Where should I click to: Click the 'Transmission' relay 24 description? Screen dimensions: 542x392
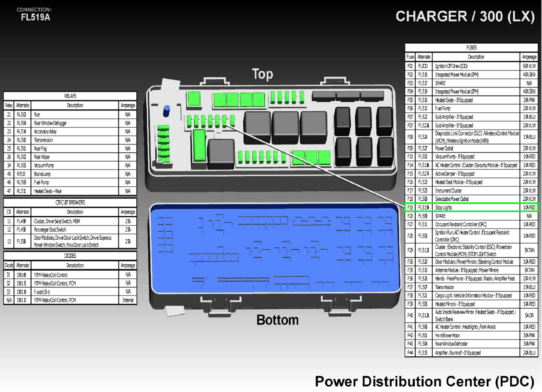43,140
